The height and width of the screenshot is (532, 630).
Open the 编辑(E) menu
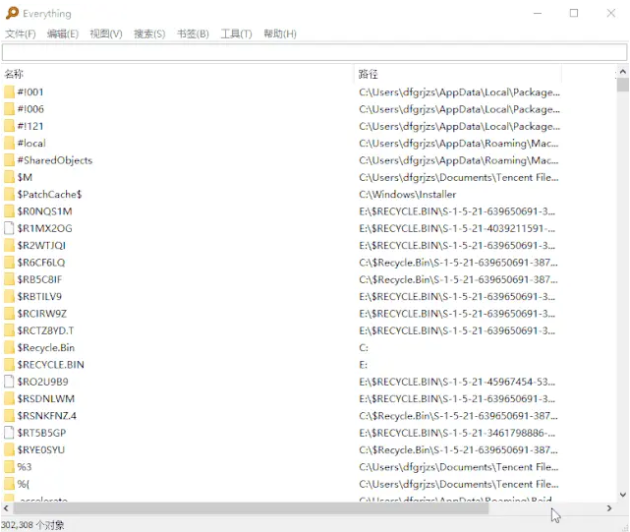[63, 34]
